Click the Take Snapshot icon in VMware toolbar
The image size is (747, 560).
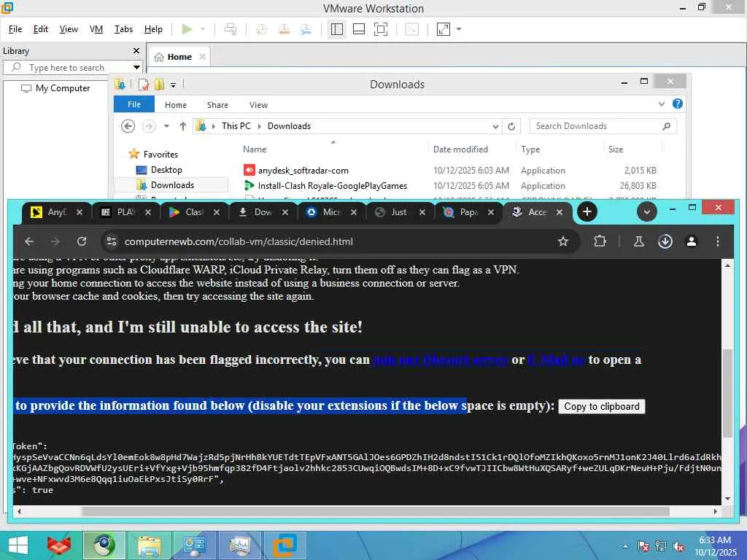click(262, 29)
